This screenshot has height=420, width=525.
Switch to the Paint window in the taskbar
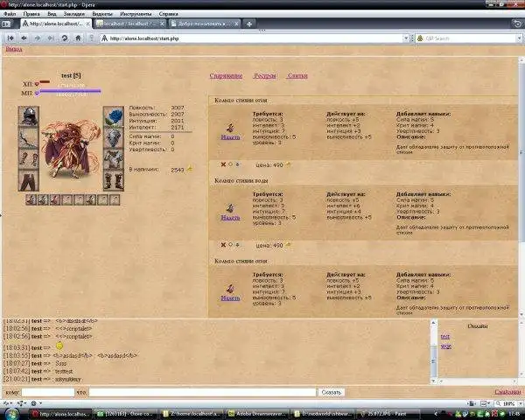pyautogui.click(x=388, y=414)
